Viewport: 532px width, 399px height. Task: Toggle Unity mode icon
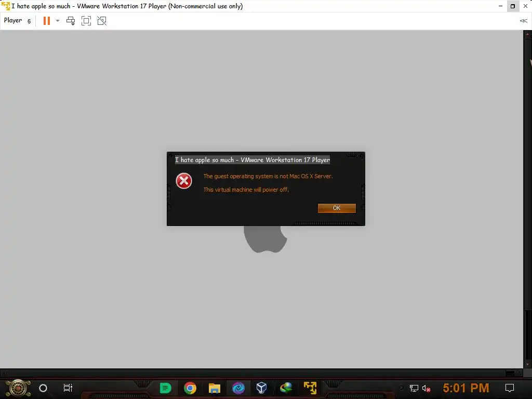click(102, 21)
